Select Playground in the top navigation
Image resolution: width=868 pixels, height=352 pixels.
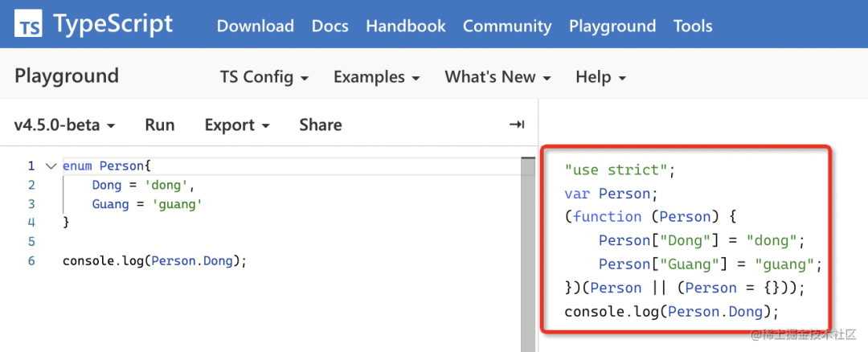[612, 27]
